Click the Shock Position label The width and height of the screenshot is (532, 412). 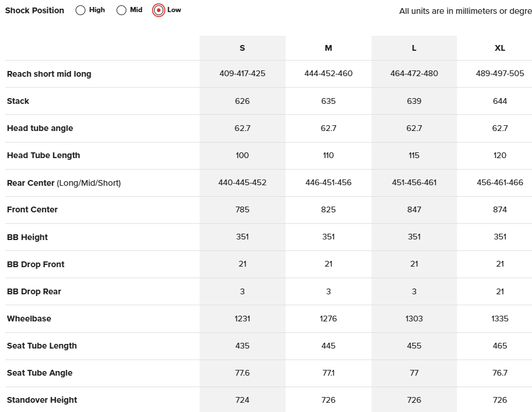[x=35, y=10]
